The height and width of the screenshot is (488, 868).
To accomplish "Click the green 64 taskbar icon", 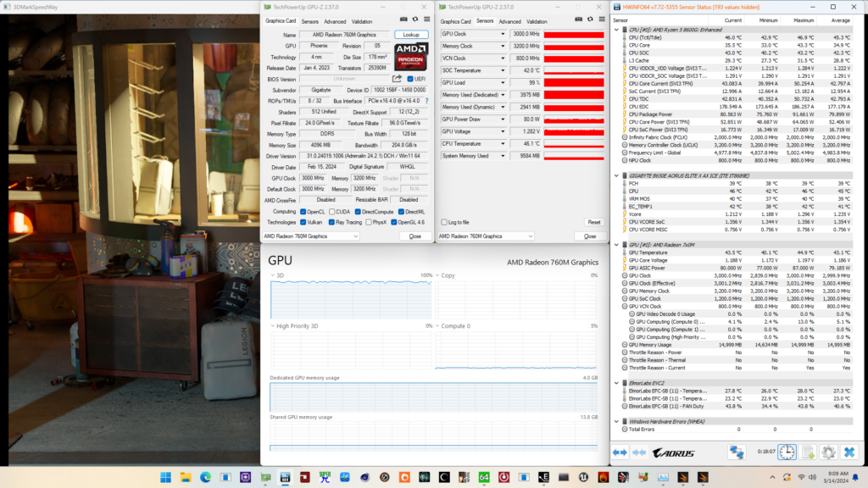I will tap(484, 478).
